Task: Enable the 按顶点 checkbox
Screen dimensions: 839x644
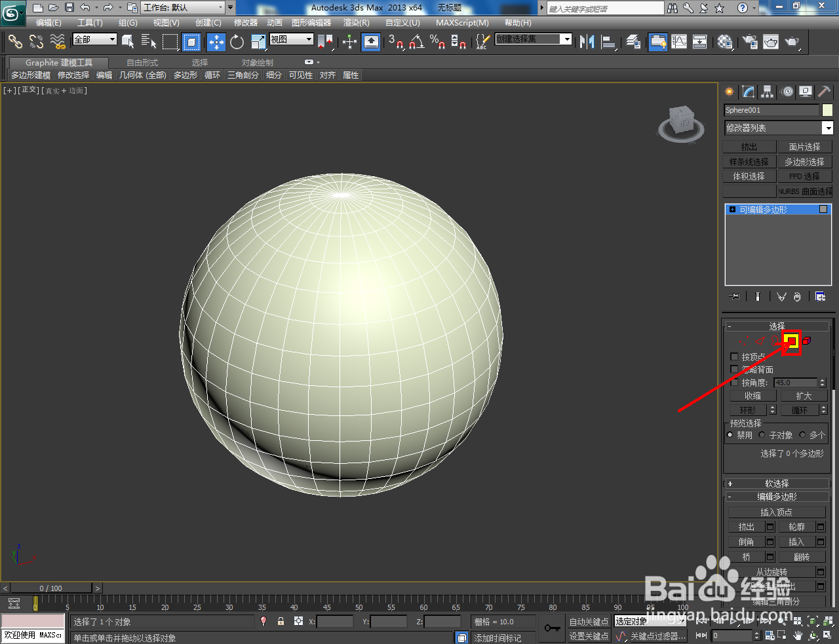Action: (x=735, y=356)
